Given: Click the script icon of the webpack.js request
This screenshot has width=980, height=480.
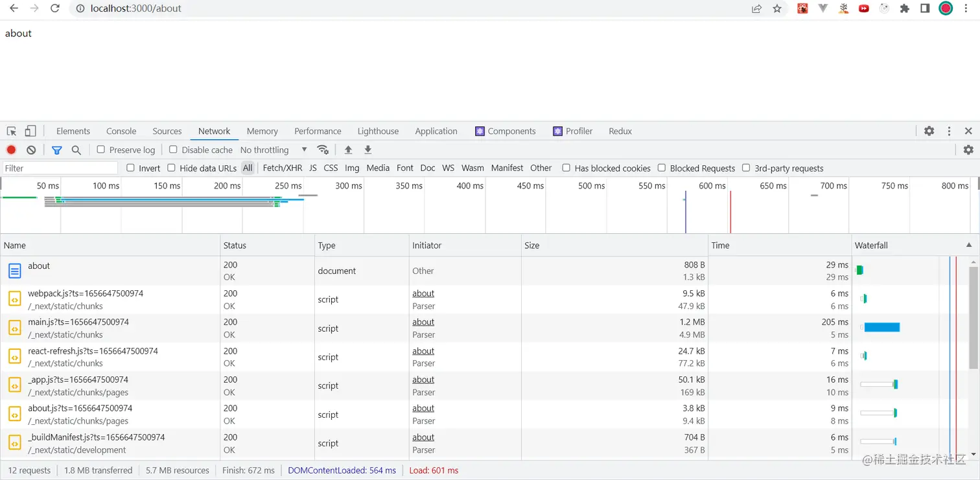Looking at the screenshot, I should (x=14, y=299).
